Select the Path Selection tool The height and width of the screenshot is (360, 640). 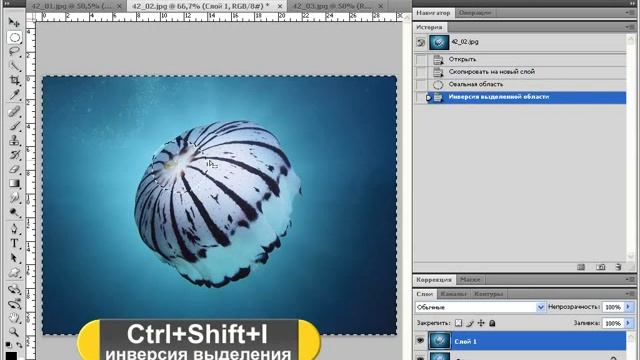14,258
